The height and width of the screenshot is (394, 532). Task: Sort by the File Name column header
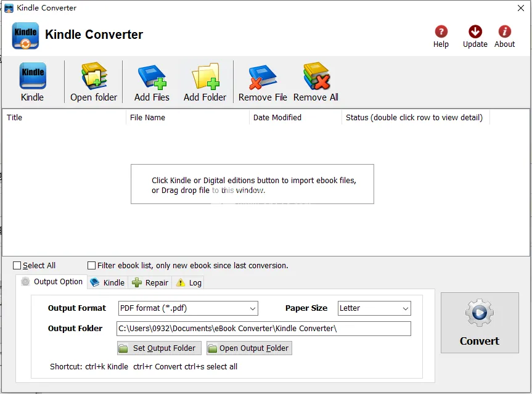[x=187, y=117]
